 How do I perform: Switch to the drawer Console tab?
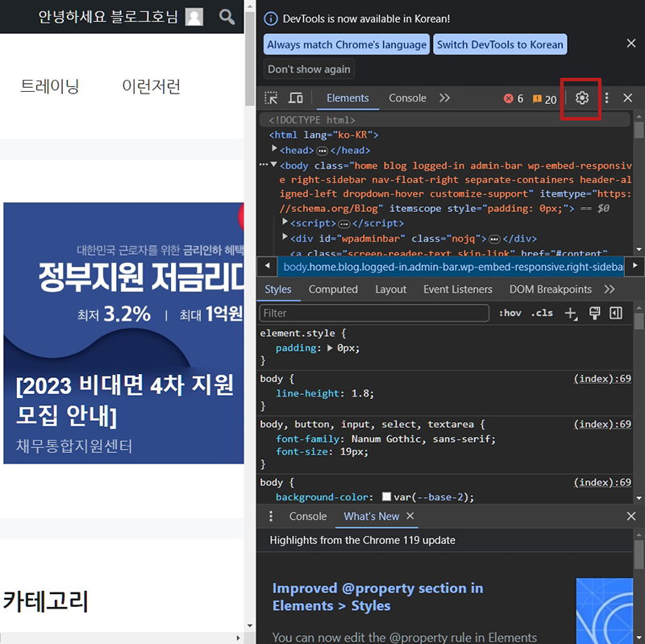coord(308,517)
